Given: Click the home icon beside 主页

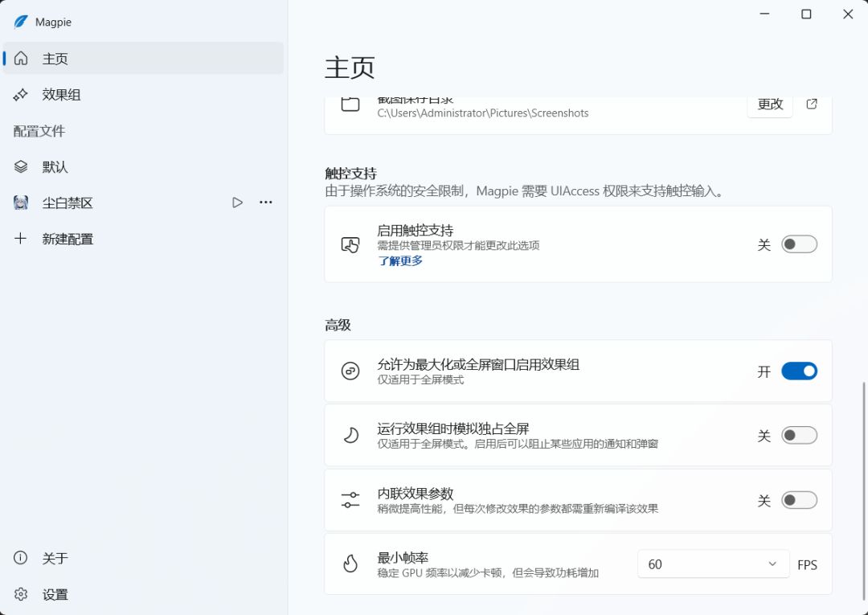Looking at the screenshot, I should (20, 58).
